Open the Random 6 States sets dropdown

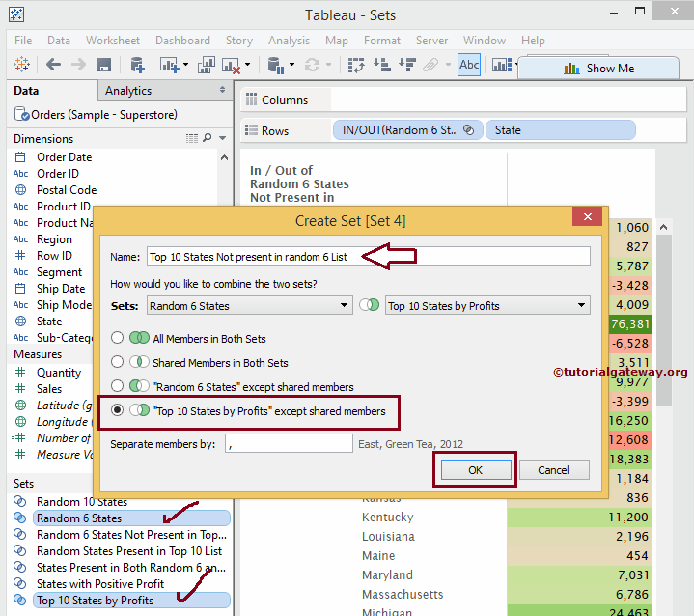pos(249,306)
